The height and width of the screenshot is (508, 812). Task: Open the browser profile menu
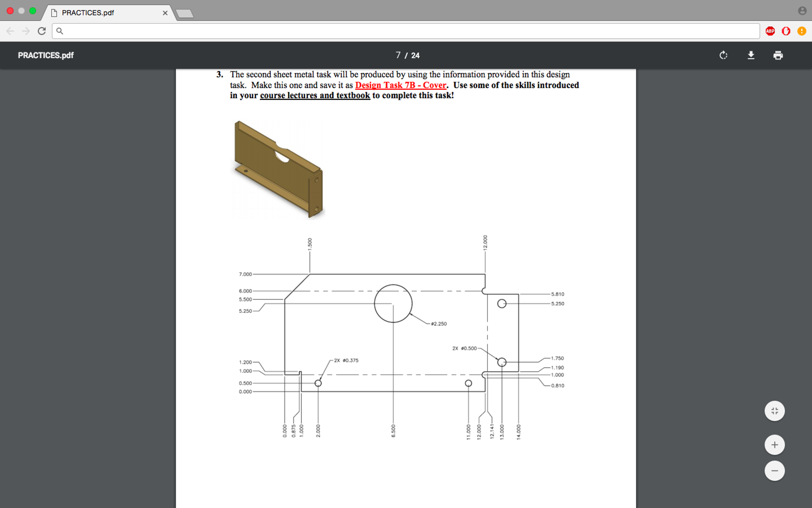tap(803, 10)
